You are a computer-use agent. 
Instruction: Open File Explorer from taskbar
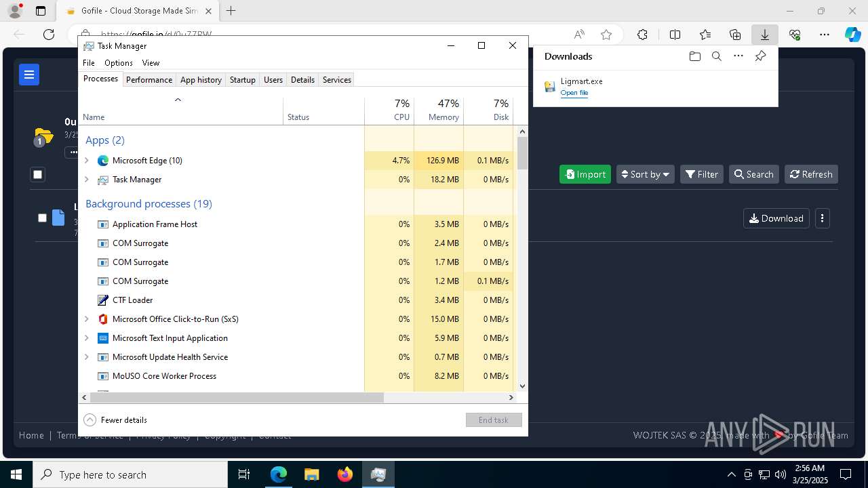pos(311,474)
